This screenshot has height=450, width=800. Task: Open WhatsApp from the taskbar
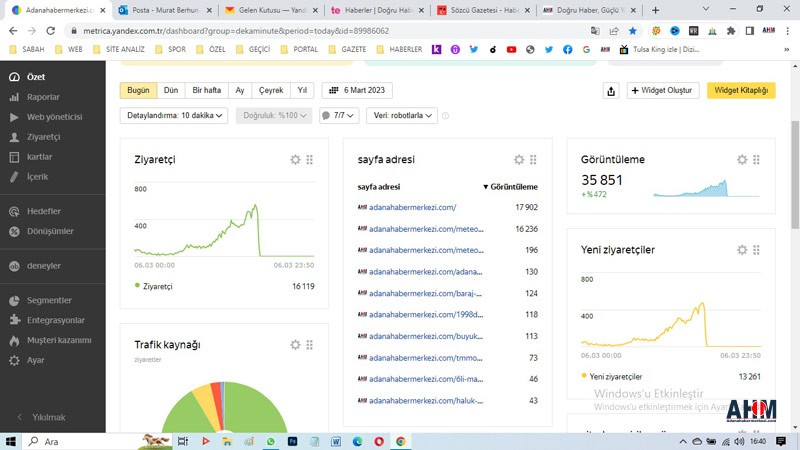(270, 441)
